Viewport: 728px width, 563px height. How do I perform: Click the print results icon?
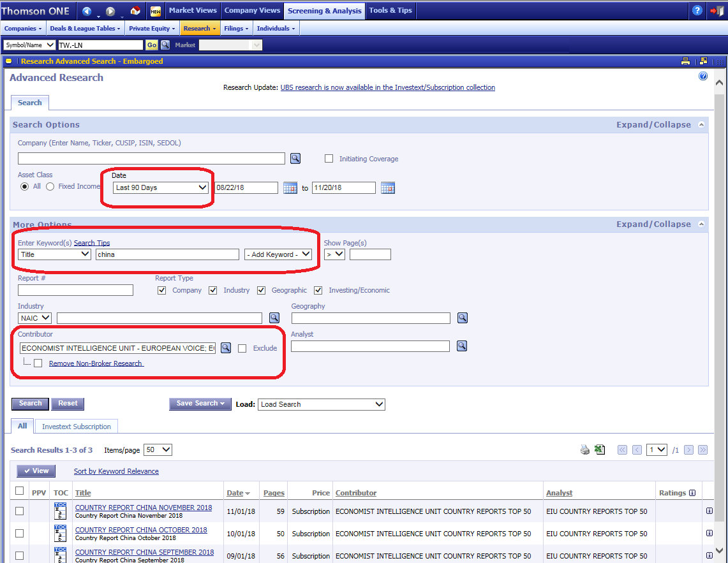point(585,450)
